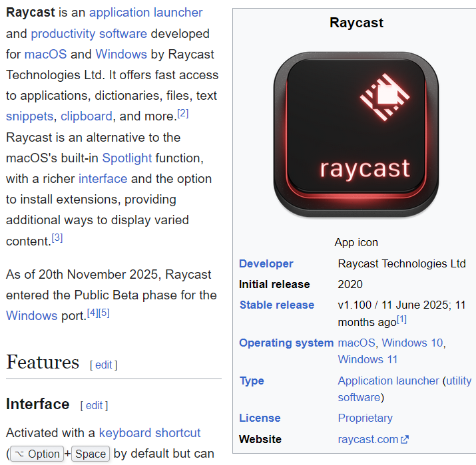Edit the Interface subsection

94,406
